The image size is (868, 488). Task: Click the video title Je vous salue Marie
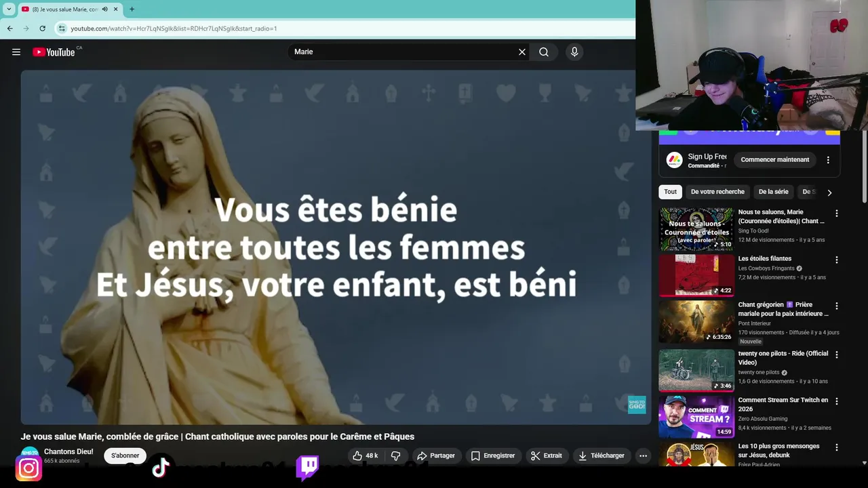pyautogui.click(x=217, y=437)
